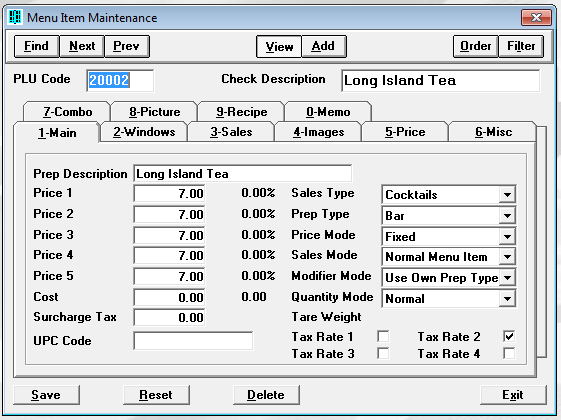Uncheck the Tax Rate 2 checkbox
Screen dimensions: 561x420
tap(509, 336)
